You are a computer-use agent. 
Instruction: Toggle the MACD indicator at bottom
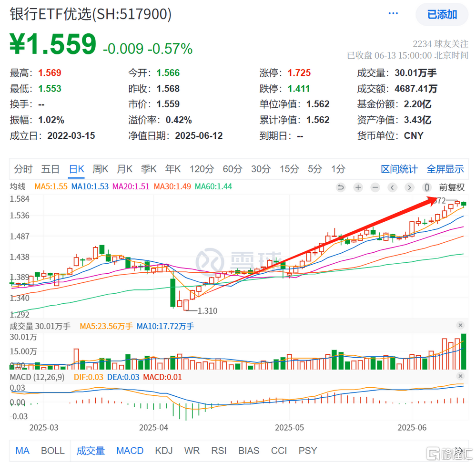click(130, 451)
